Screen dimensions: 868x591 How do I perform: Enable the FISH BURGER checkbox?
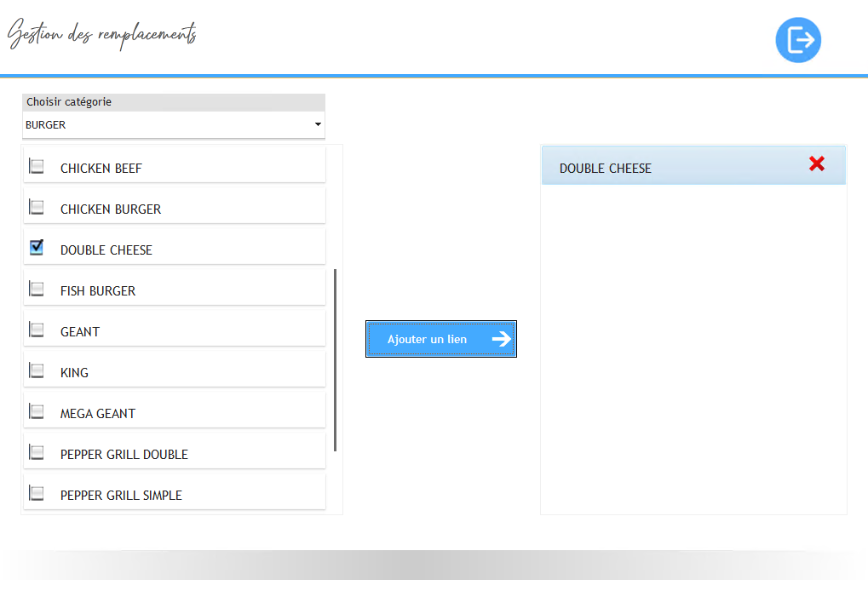click(x=37, y=290)
